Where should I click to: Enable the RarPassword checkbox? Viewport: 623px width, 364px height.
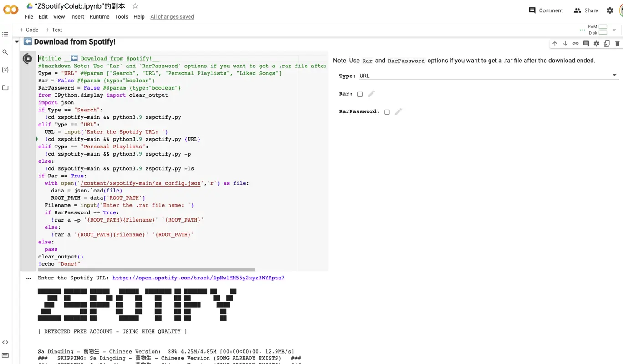(x=387, y=112)
